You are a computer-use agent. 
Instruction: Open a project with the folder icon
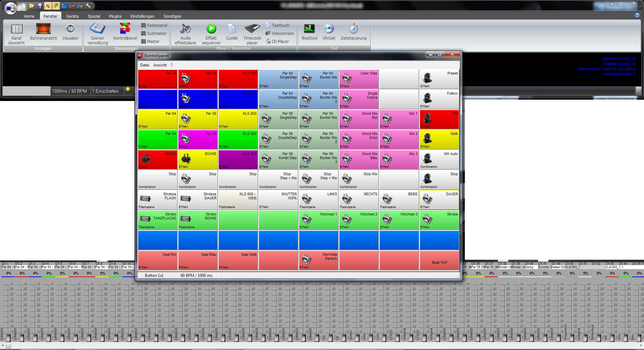click(x=32, y=6)
